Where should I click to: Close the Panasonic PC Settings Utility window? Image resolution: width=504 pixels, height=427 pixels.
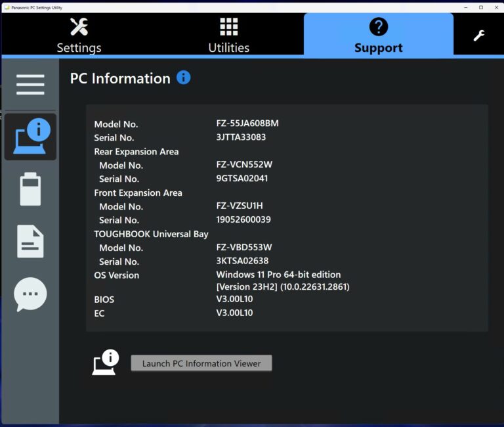495,7
